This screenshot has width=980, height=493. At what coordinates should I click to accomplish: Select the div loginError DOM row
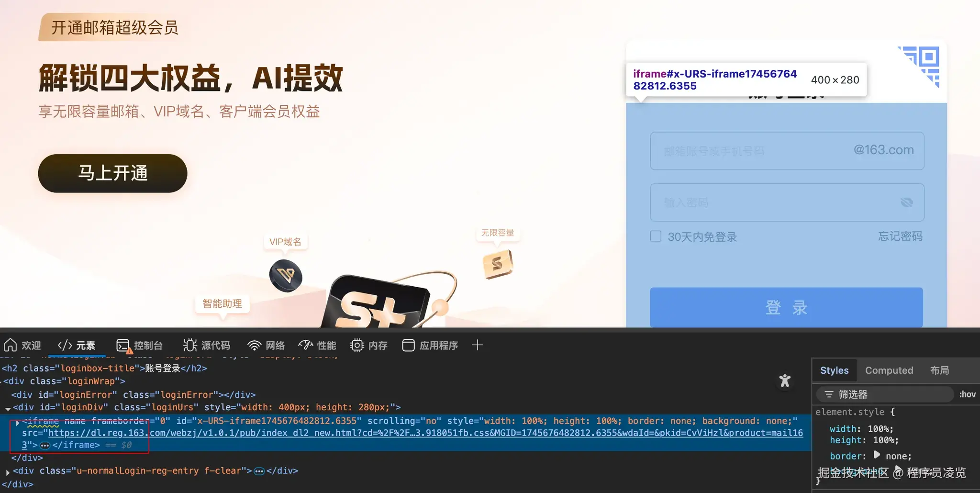(134, 395)
